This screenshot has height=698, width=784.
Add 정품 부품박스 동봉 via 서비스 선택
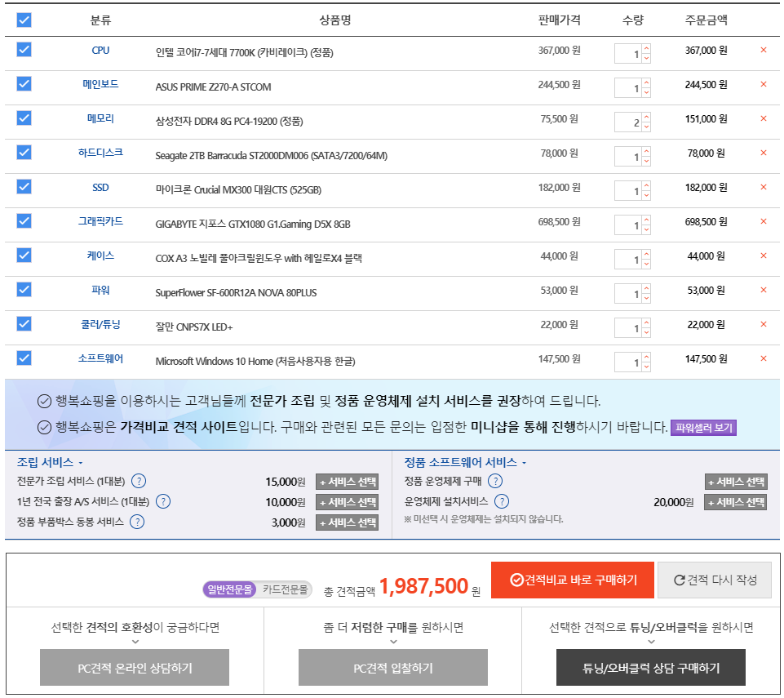point(347,522)
